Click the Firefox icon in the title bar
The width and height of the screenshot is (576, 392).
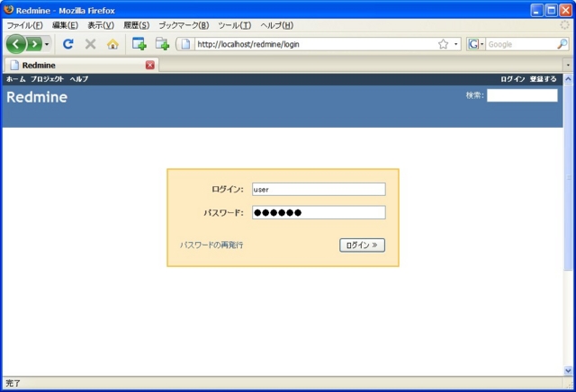click(x=9, y=10)
